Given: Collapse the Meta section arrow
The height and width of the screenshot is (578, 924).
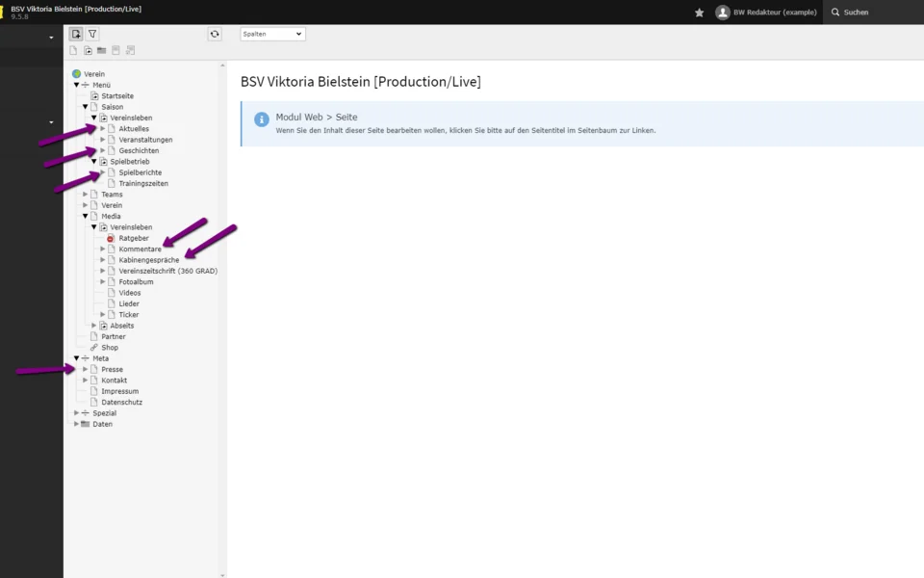Looking at the screenshot, I should [x=76, y=358].
